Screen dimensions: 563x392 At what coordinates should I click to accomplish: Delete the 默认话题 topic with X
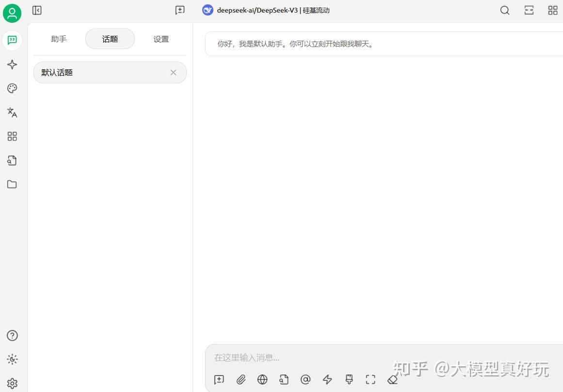coord(174,73)
